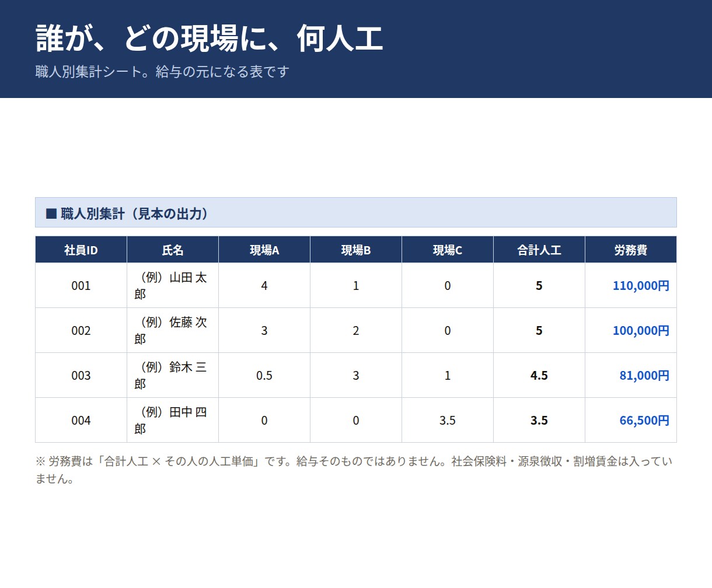Click the 氏名 column header
Screen dimensions: 712x588
[x=173, y=250]
